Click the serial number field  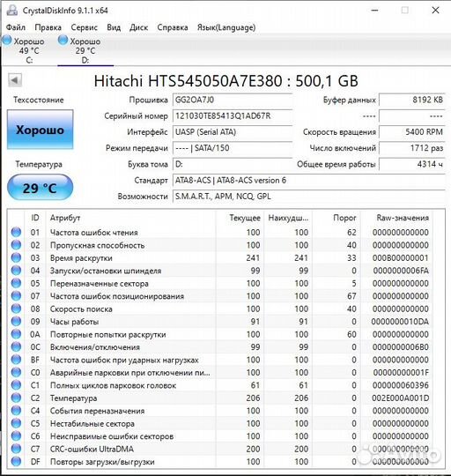[x=233, y=116]
